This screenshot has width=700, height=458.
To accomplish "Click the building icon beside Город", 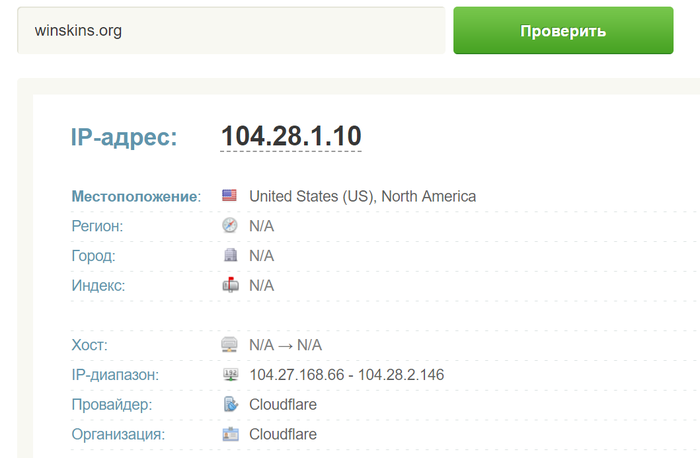I will (x=230, y=256).
